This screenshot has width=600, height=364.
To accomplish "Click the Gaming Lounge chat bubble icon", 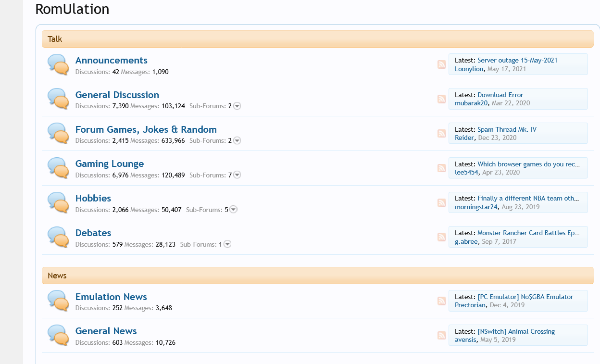I will 59,168.
